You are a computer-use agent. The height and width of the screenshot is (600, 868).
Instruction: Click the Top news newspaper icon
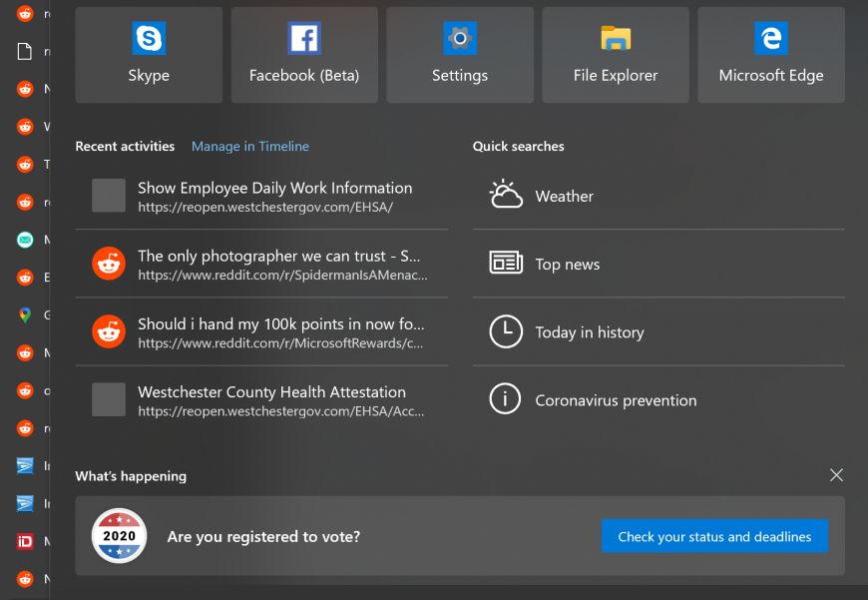(506, 263)
